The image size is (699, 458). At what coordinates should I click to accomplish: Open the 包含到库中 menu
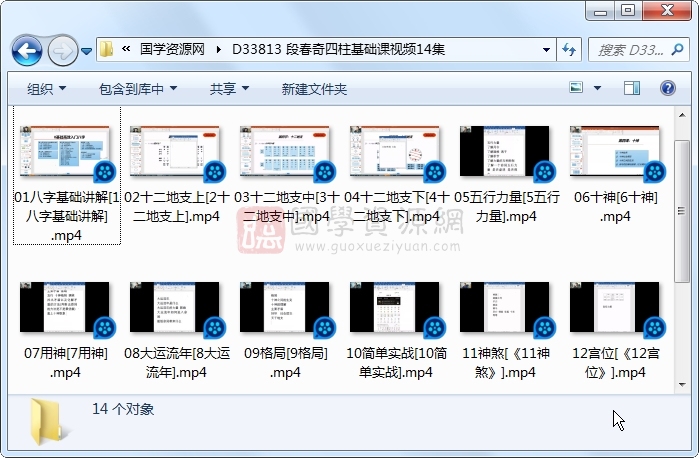click(138, 89)
